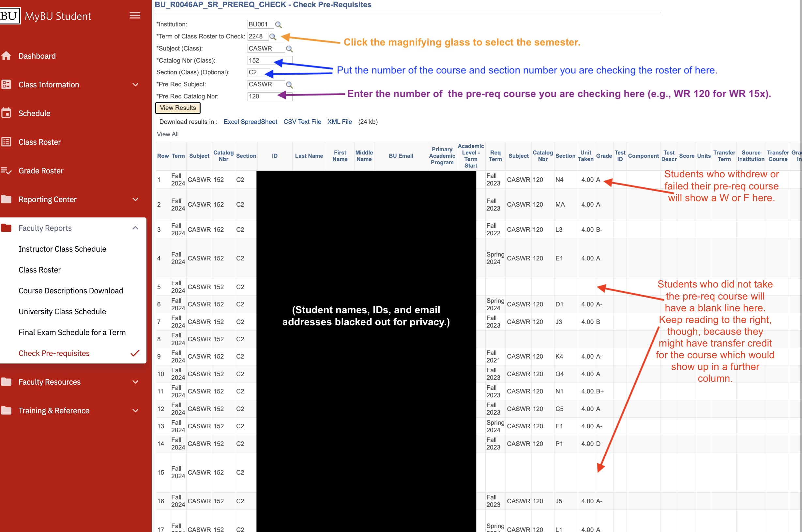Screen dimensions: 802x532
Task: Click the View Results button
Action: 178,108
